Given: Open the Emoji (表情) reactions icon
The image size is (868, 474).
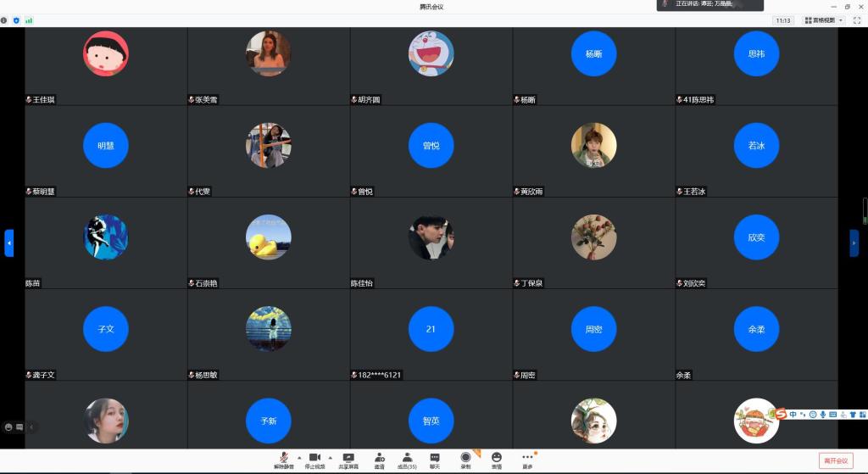Looking at the screenshot, I should pos(497,458).
